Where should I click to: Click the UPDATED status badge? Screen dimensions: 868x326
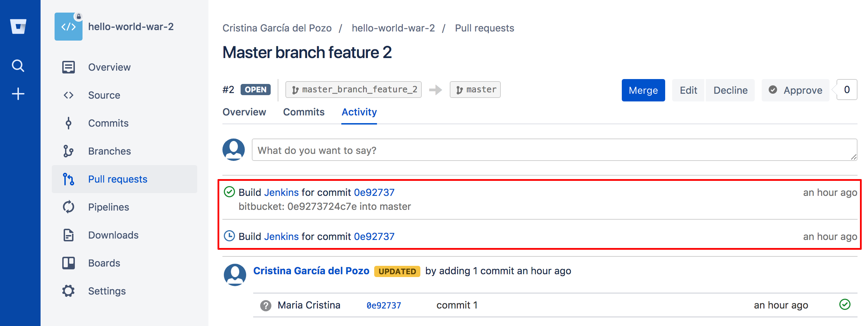point(397,271)
